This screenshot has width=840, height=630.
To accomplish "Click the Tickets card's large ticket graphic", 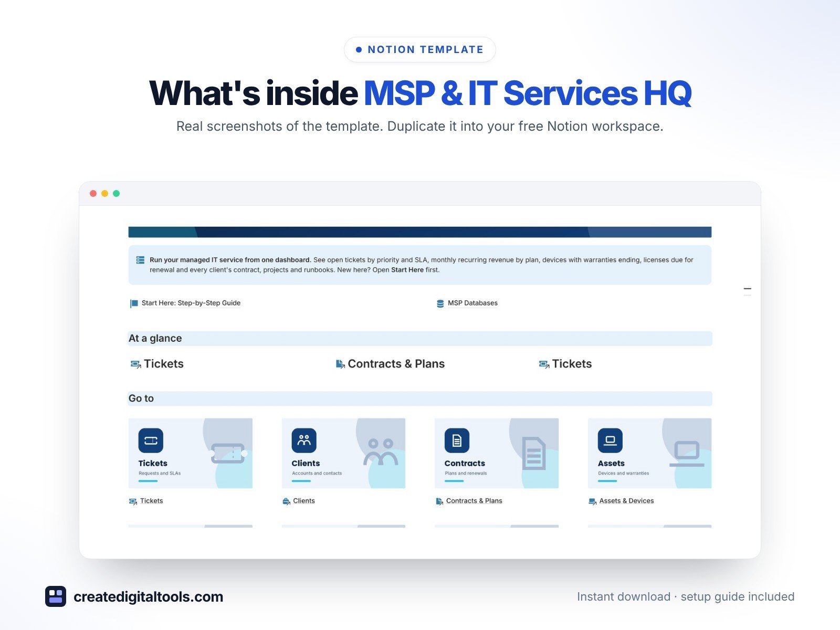I will [228, 453].
